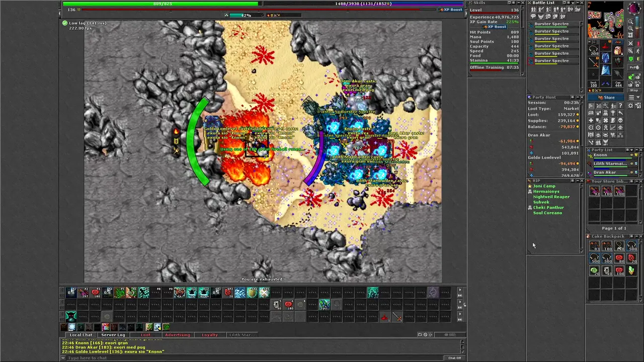Switch to the Server Log tab
This screenshot has width=644, height=362.
click(113, 335)
